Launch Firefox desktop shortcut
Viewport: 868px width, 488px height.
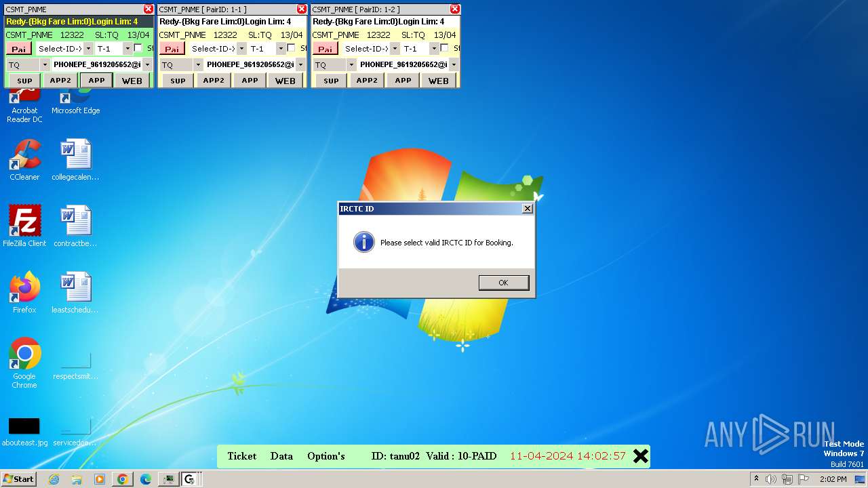(x=24, y=293)
